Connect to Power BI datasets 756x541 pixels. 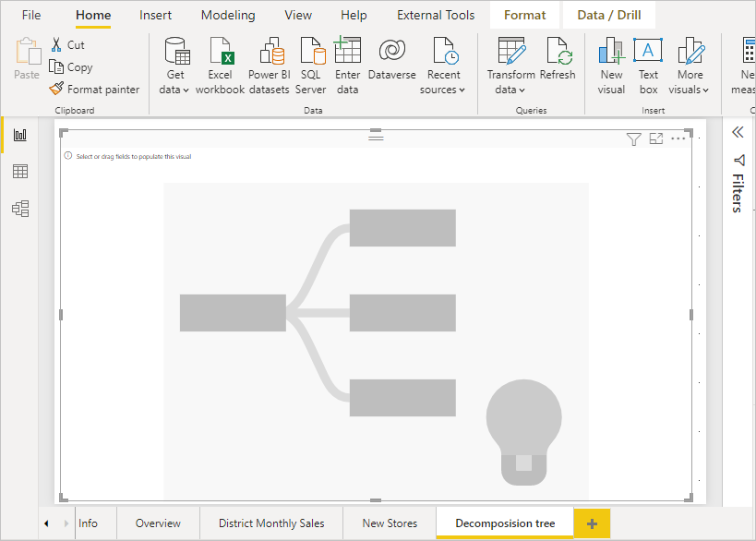(270, 66)
